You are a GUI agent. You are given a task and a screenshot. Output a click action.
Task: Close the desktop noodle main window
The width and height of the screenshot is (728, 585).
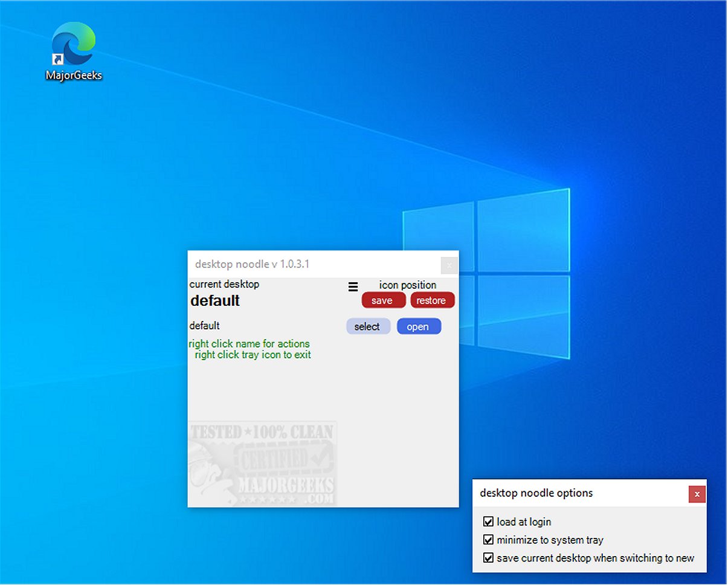point(449,265)
